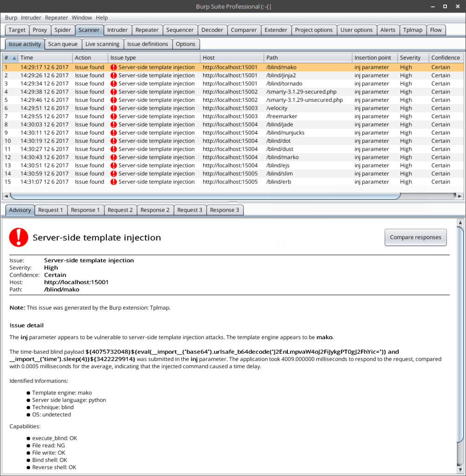Sort the table by the Severity column

pos(410,58)
